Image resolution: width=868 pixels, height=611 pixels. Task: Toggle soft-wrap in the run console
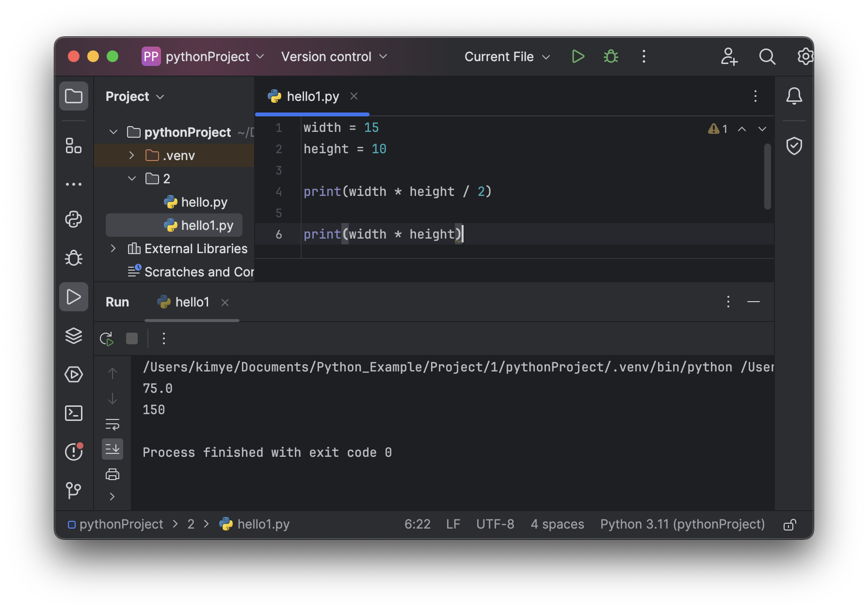(x=113, y=425)
